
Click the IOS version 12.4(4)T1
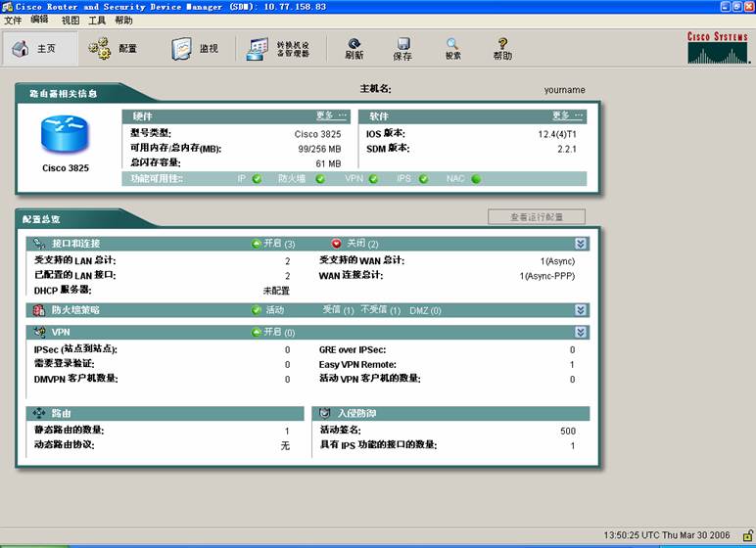point(557,134)
